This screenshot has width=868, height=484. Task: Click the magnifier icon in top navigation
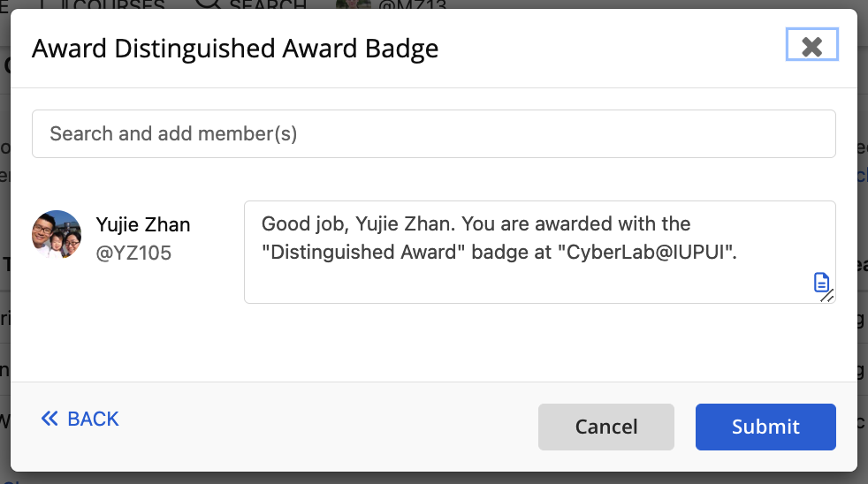coord(209,4)
